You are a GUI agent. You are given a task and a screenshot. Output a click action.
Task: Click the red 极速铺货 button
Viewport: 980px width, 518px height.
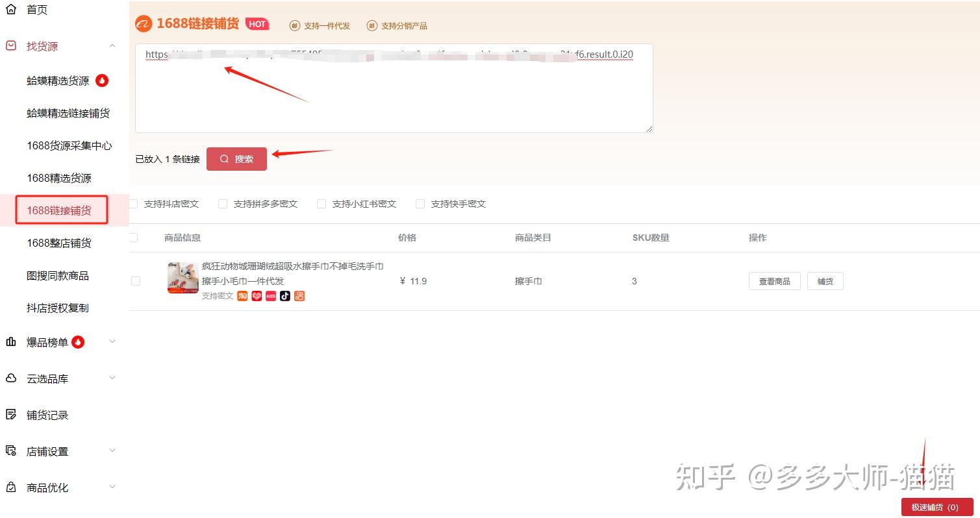(x=936, y=507)
